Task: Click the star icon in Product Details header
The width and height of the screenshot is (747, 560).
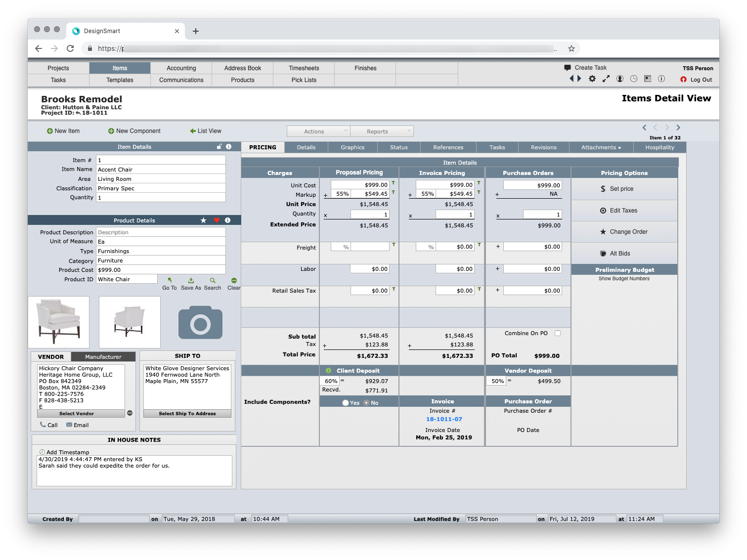Action: (x=203, y=220)
